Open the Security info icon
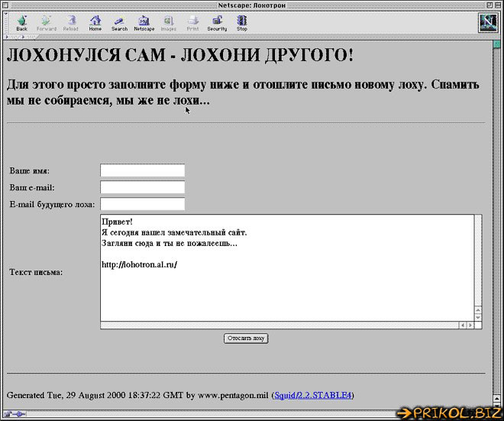The width and height of the screenshot is (504, 421). click(217, 22)
